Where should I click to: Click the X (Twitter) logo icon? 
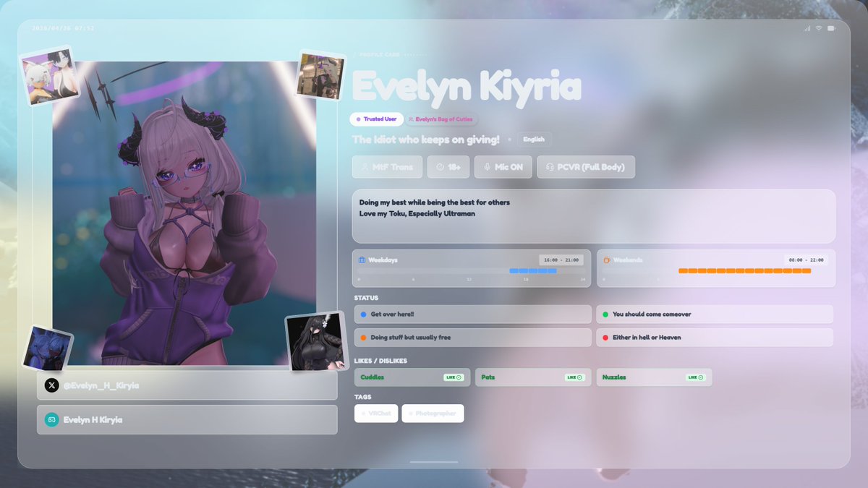tap(51, 385)
